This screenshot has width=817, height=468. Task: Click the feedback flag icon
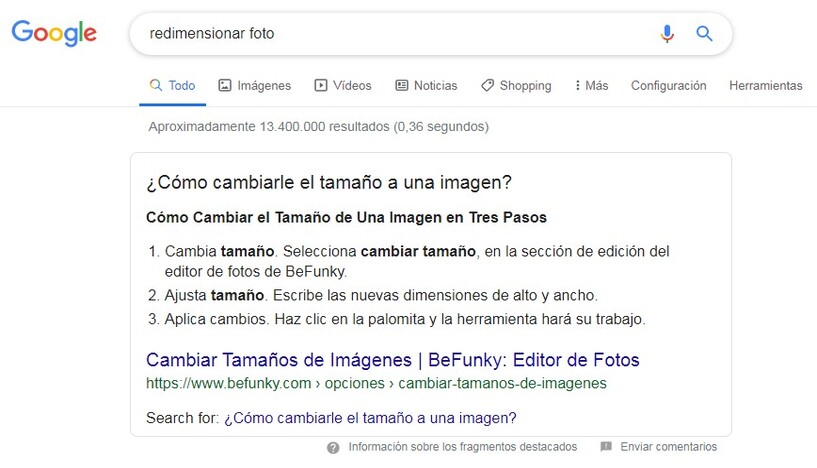605,447
